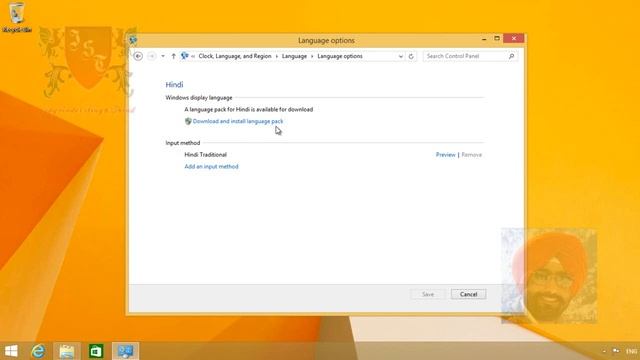640x360 pixels.
Task: Click the Control Panel taskbar button
Action: click(125, 351)
